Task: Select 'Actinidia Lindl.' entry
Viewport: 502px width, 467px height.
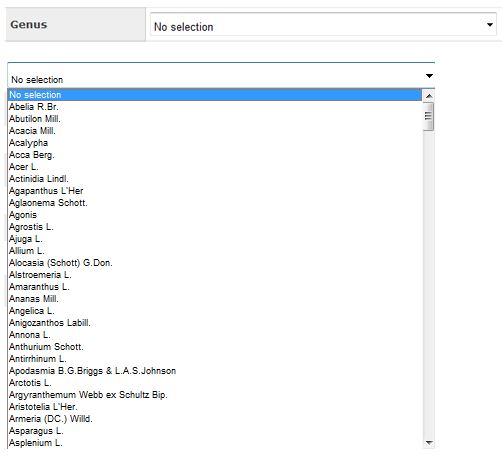Action: point(215,179)
